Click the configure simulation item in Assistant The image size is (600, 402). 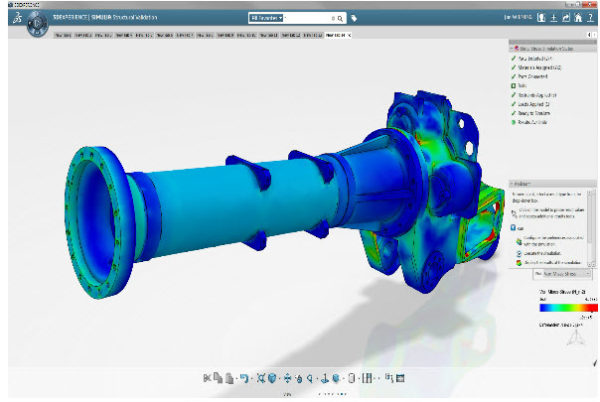550,241
